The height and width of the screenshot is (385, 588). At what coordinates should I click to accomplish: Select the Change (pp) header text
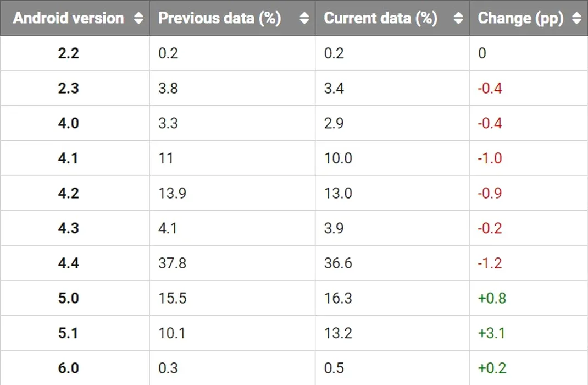click(520, 18)
